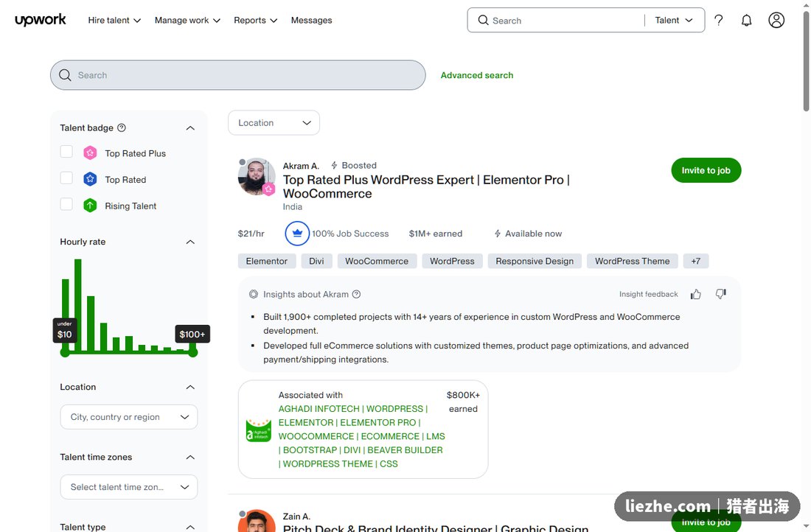Give thumbs up insight feedback

point(696,294)
